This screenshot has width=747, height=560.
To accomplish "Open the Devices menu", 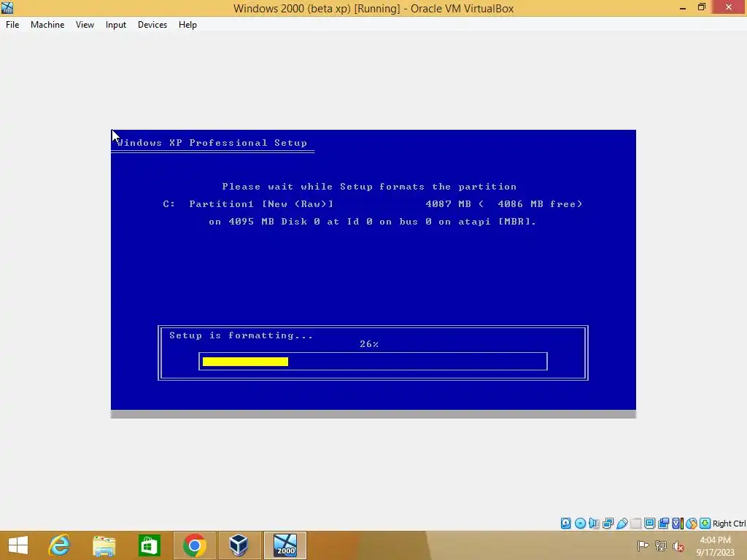I will [x=152, y=25].
